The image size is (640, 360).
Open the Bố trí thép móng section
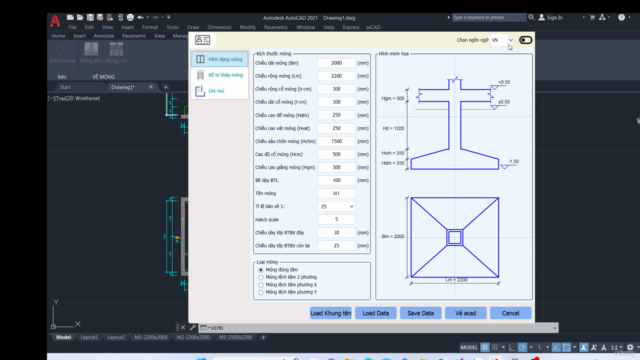pos(220,75)
